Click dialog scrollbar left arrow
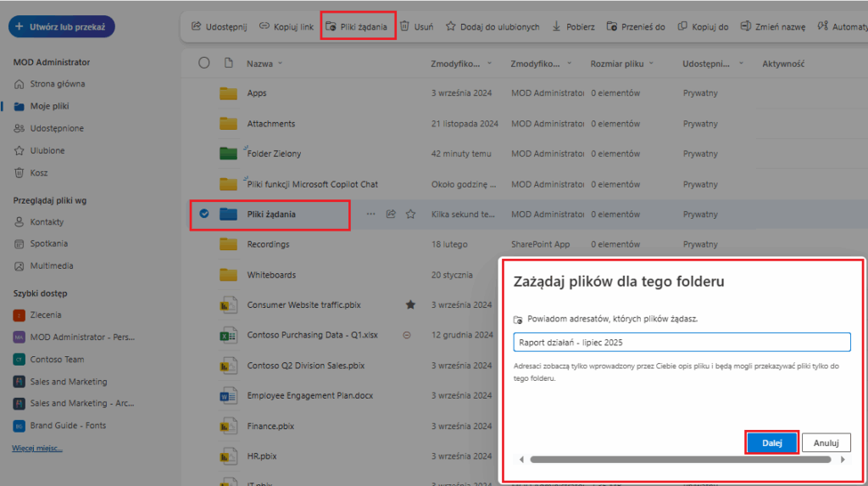Screen dimensions: 868x486 pyautogui.click(x=521, y=460)
